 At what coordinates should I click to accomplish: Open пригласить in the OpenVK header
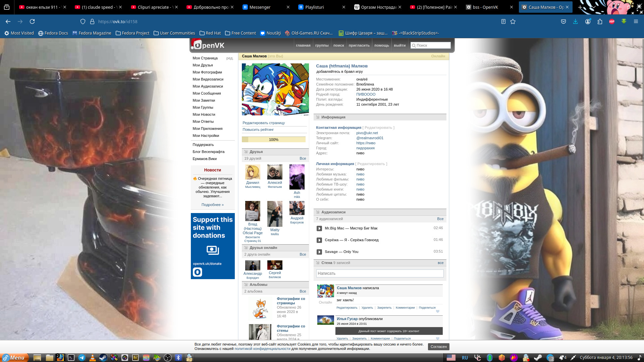[359, 45]
